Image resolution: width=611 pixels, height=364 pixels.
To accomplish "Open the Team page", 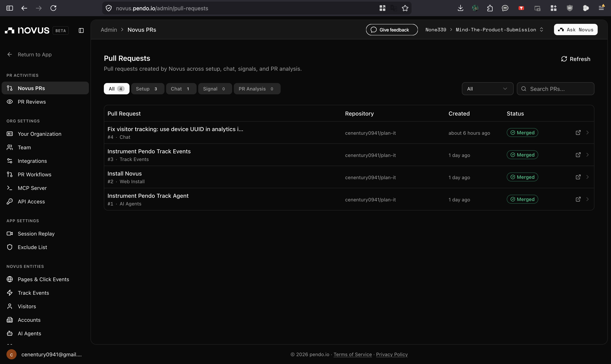I will (45, 147).
